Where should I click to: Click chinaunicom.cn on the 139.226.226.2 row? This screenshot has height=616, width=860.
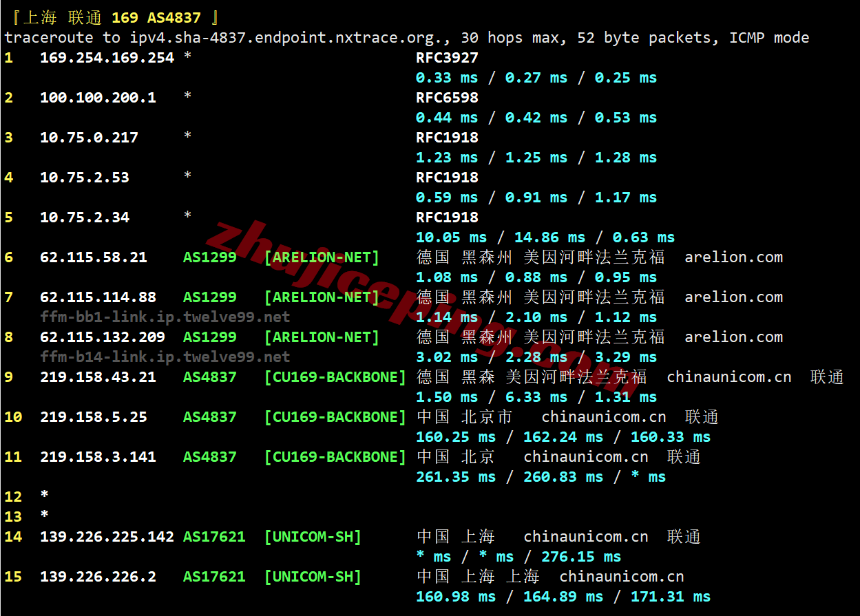click(621, 577)
